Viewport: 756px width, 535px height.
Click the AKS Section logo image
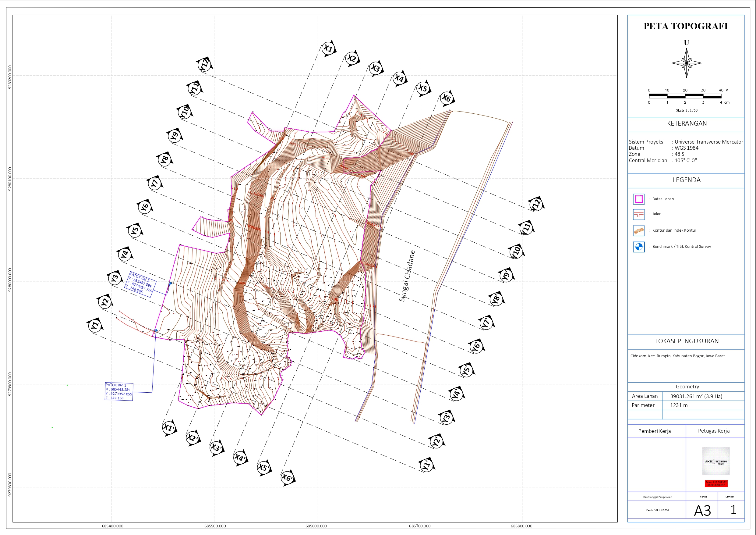point(716,461)
